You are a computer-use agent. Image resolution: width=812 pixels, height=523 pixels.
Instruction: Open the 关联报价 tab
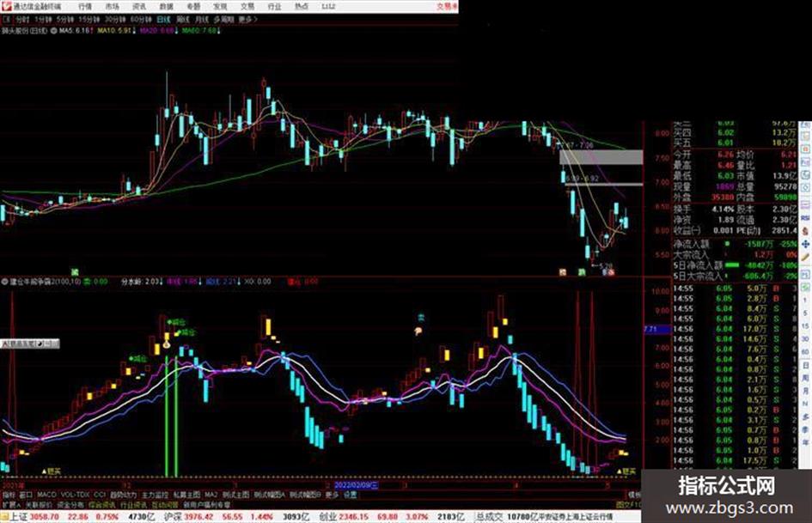[39, 504]
